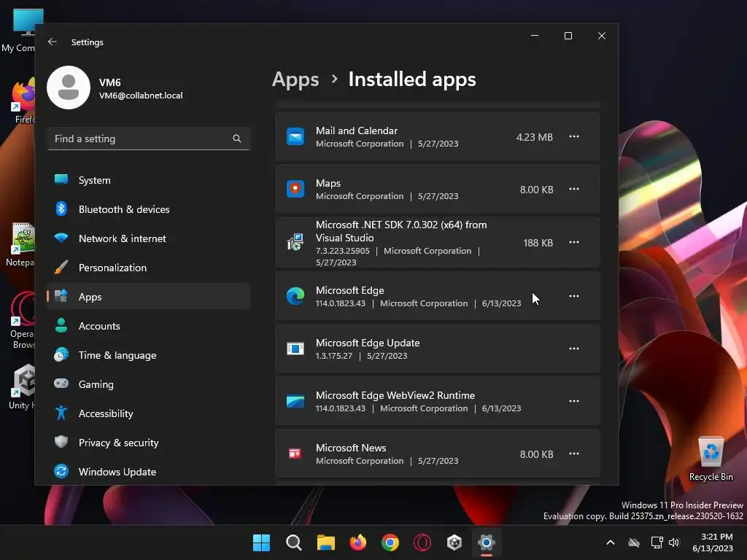
Task: Open more options for Maps
Action: click(574, 189)
